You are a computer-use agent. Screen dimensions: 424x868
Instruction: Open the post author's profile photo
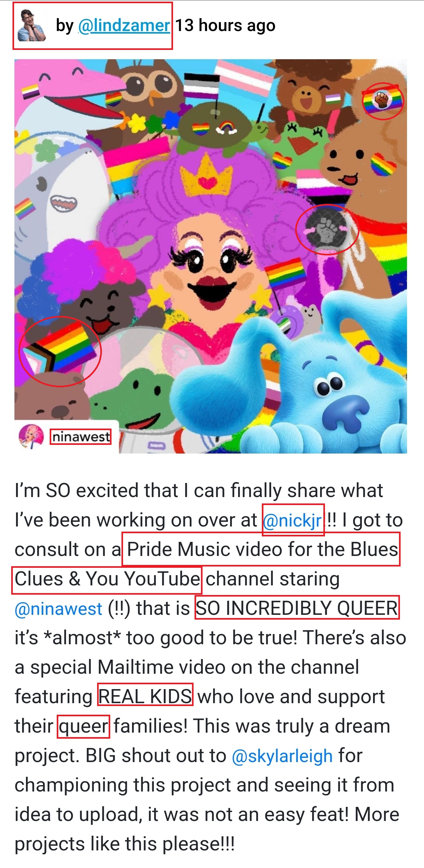coord(31,26)
